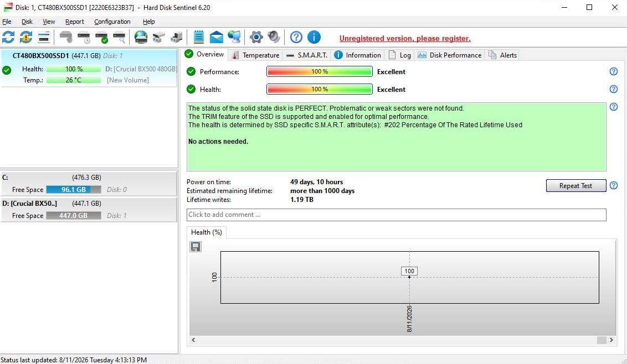Click the drive and computer toolbar icon
The image size is (627, 364).
[x=176, y=37]
